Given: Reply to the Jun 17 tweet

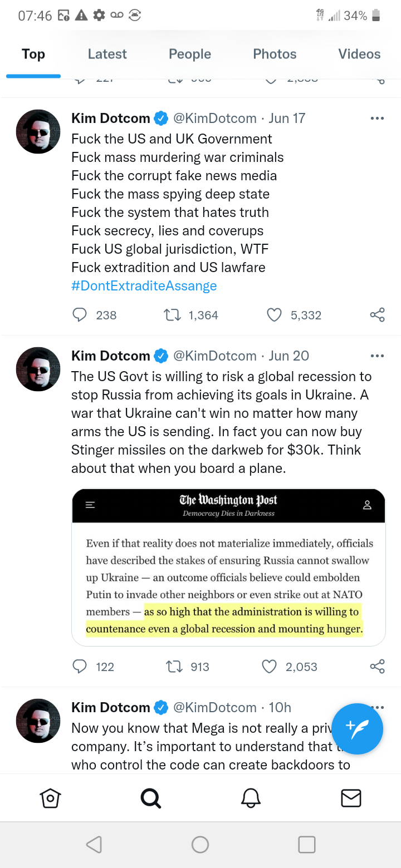Looking at the screenshot, I should (x=80, y=315).
